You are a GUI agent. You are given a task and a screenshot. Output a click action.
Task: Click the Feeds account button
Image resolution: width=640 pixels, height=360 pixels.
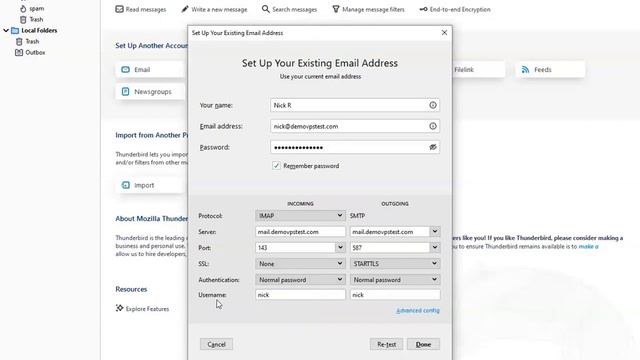pos(550,70)
